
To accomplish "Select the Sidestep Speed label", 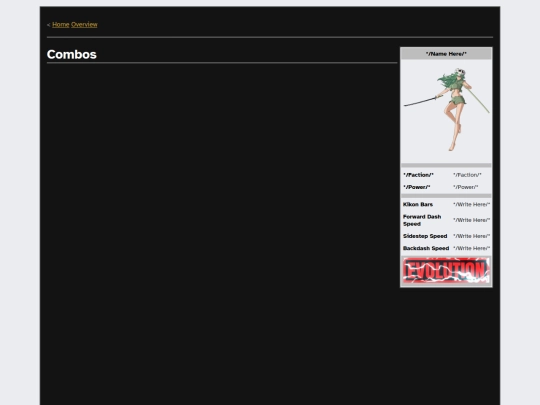I will point(425,236).
